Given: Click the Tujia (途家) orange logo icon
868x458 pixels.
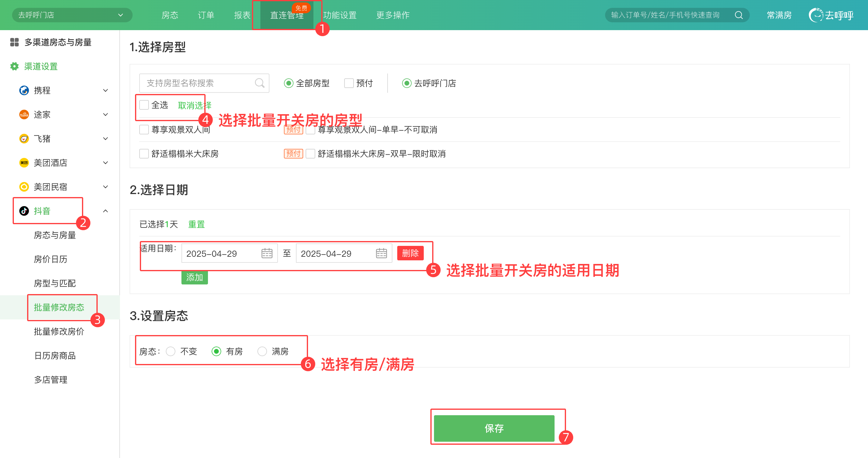Looking at the screenshot, I should (x=24, y=114).
